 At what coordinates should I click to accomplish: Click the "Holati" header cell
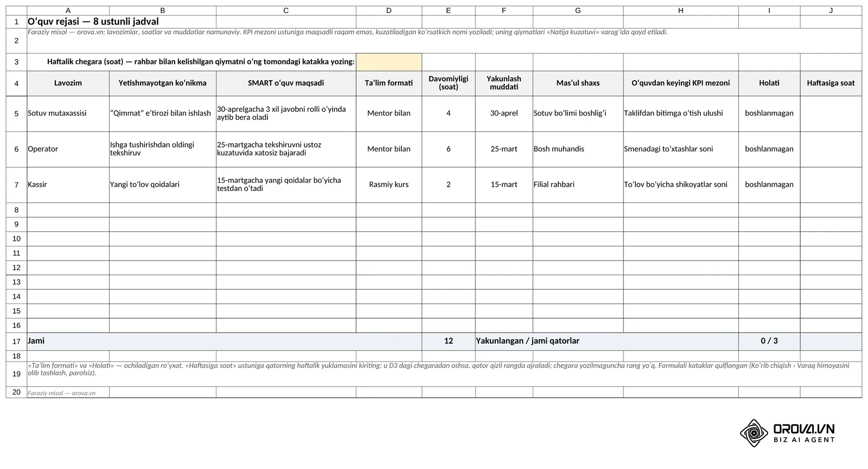(769, 83)
